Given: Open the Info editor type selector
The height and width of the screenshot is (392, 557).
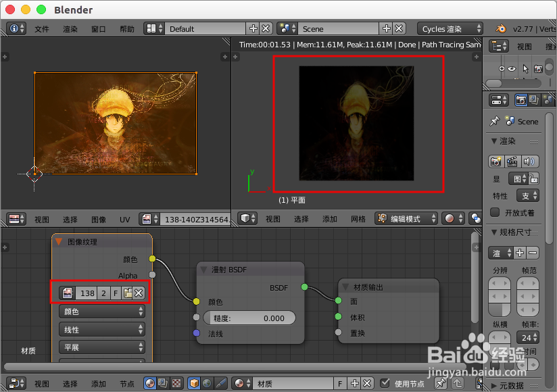Looking at the screenshot, I should [x=16, y=29].
